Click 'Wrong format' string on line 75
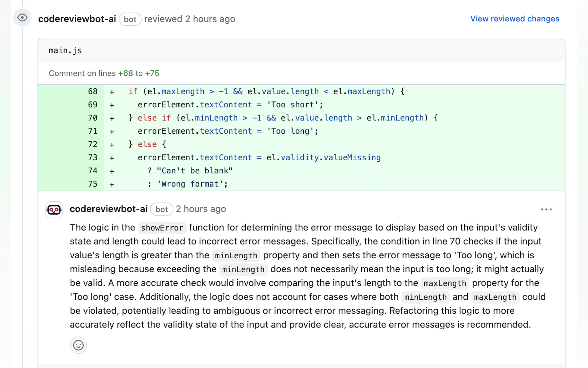The image size is (588, 368). click(192, 184)
